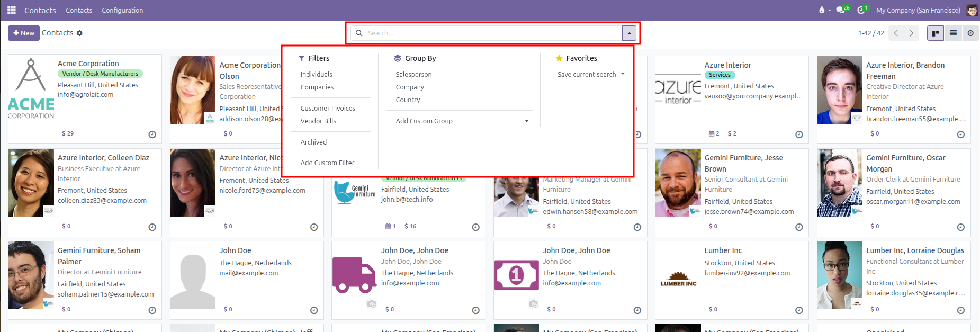Open activity clock on Colleen Diaz card
Screen dimensions: 980x332
[x=152, y=227]
